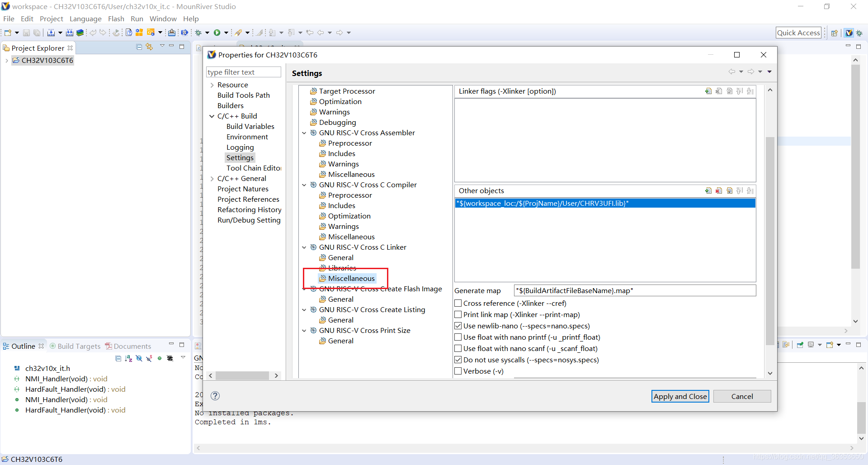The width and height of the screenshot is (868, 465).
Task: Click the stacked layers icon in main toolbar
Action: coord(80,33)
